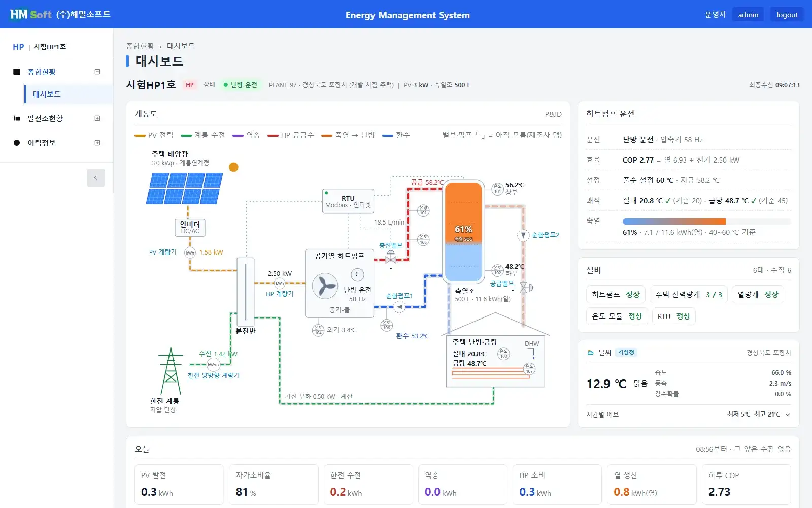This screenshot has width=812, height=508.
Task: Click the PV 계량기 meter symbol
Action: [x=190, y=252]
